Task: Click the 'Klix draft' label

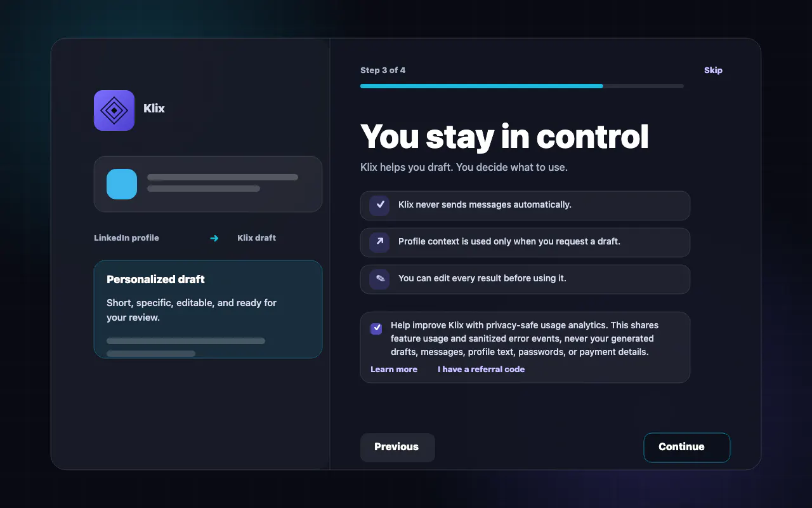Action: [x=256, y=238]
